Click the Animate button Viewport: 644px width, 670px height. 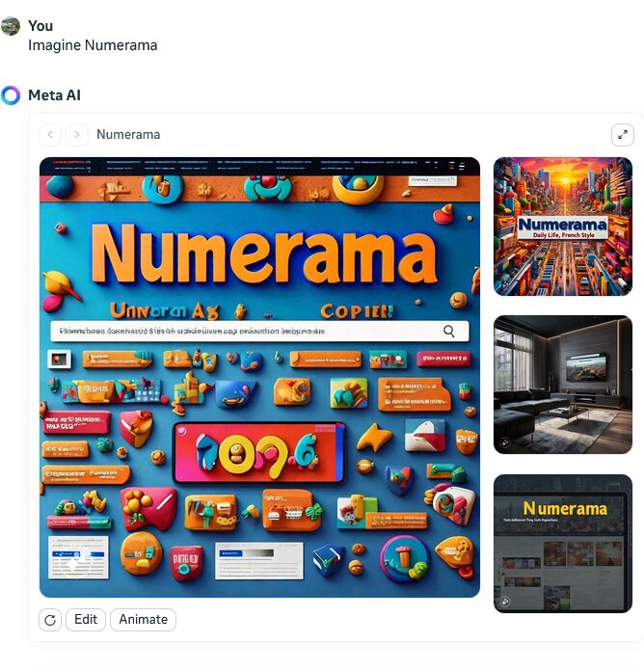click(x=143, y=620)
